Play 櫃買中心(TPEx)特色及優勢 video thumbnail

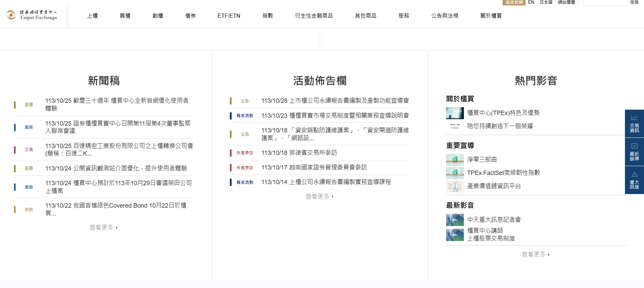(455, 113)
